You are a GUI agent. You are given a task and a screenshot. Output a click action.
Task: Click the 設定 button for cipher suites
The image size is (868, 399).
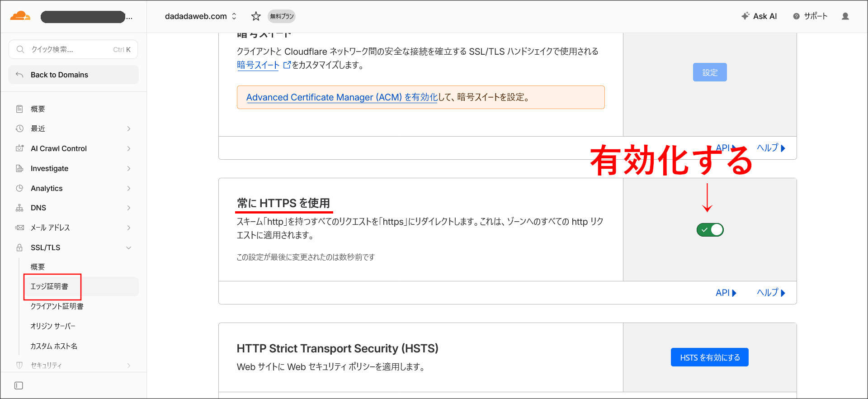710,72
